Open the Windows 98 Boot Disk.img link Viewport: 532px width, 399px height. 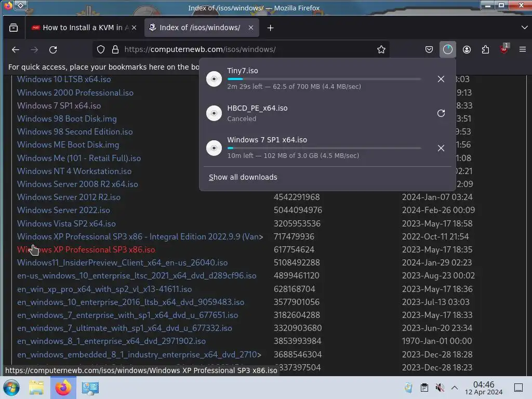(66, 119)
